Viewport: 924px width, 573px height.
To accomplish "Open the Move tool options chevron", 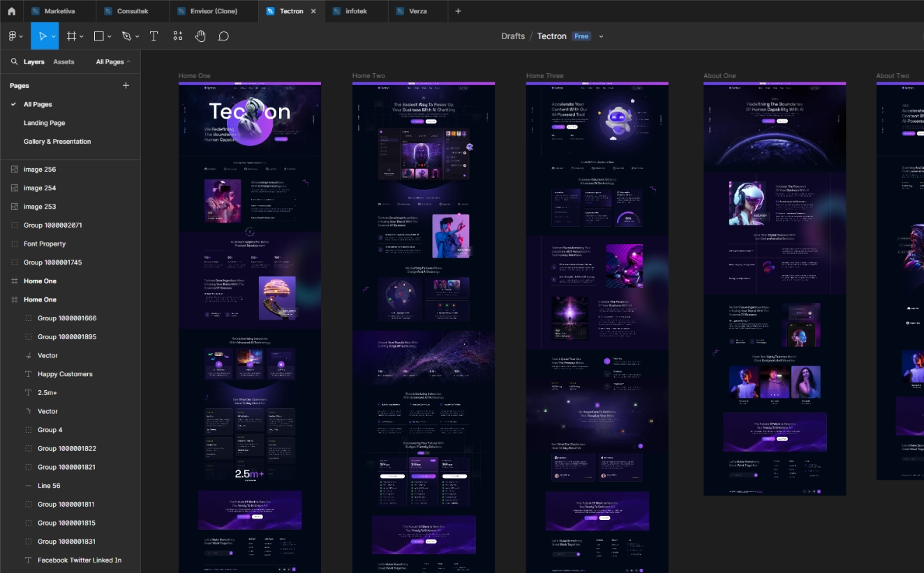I will click(54, 36).
